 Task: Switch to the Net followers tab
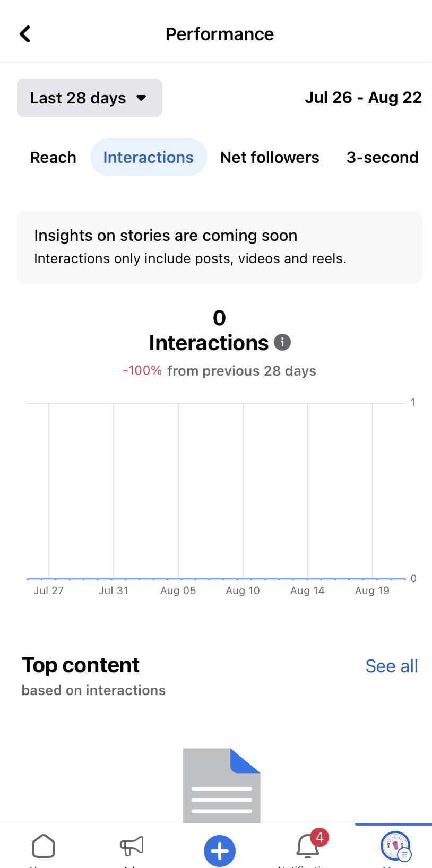pos(270,158)
